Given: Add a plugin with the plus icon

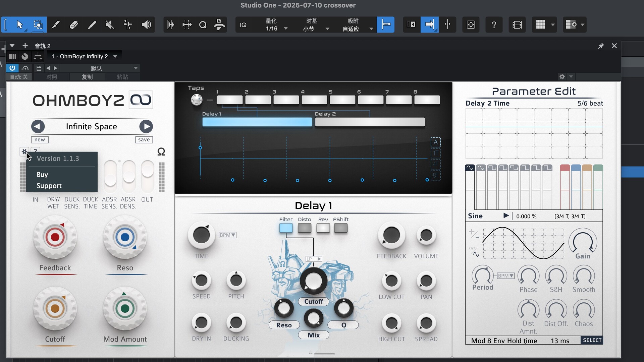Looking at the screenshot, I should coord(25,46).
